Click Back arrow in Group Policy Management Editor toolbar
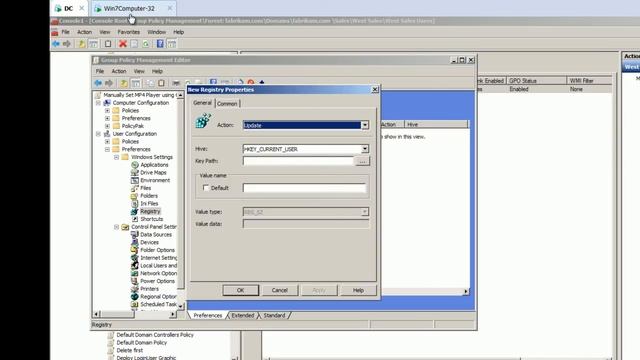Screen dimensions: 640x360 [x=98, y=83]
